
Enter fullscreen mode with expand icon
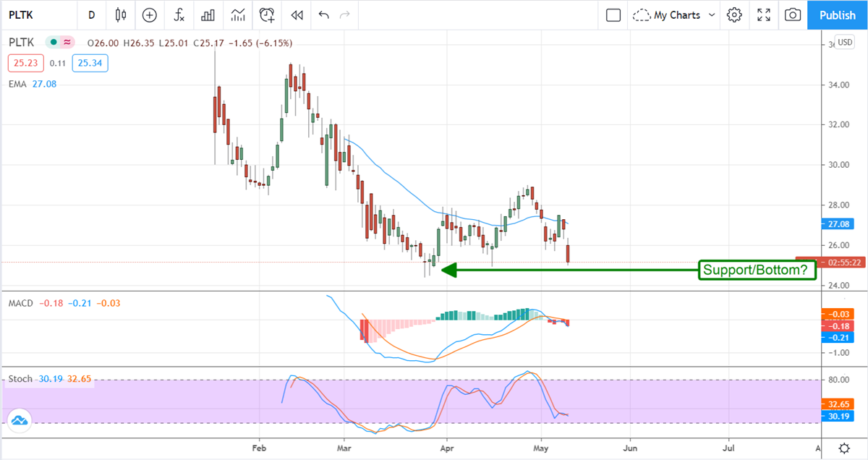763,14
